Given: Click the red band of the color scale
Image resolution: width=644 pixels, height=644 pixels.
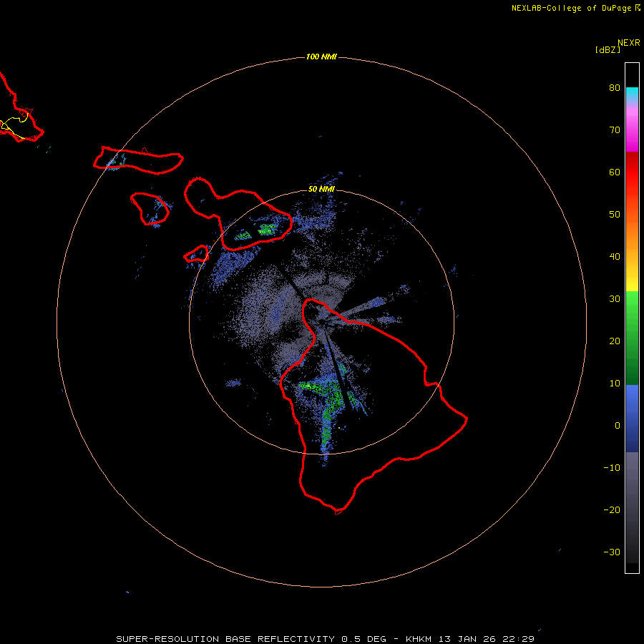Looking at the screenshot, I should 632,177.
